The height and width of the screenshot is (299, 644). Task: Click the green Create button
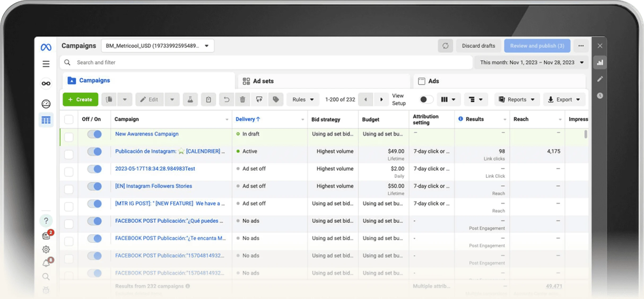point(80,99)
